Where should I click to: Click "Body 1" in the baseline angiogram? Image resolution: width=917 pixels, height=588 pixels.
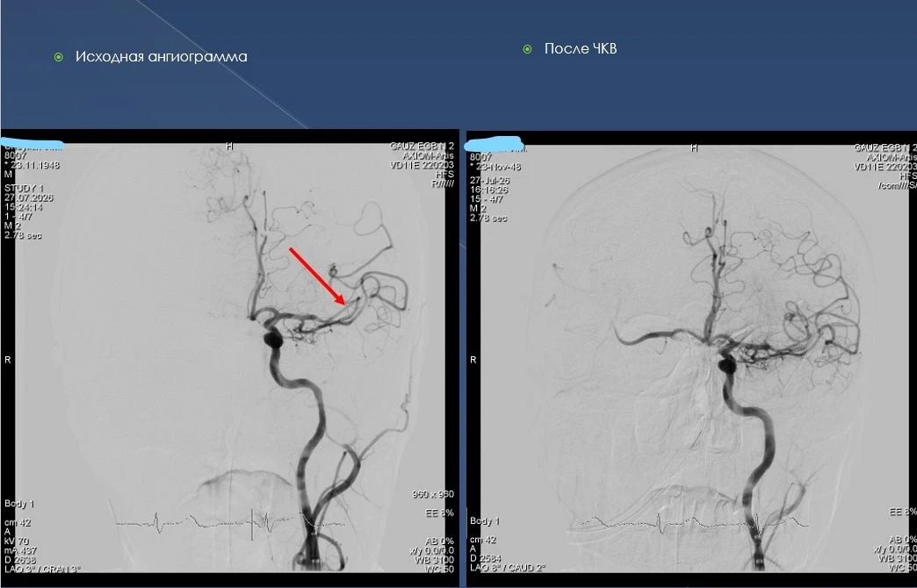click(19, 504)
